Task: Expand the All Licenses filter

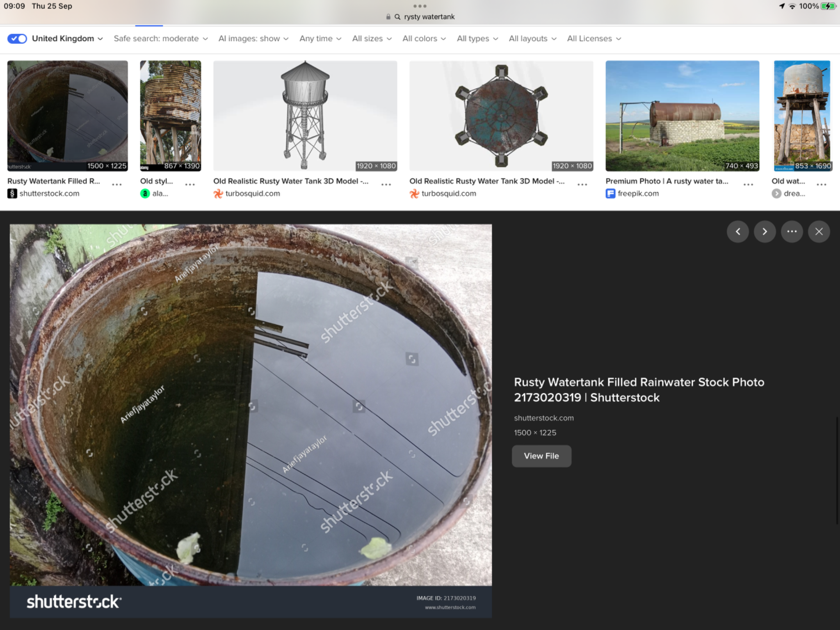Action: click(594, 39)
